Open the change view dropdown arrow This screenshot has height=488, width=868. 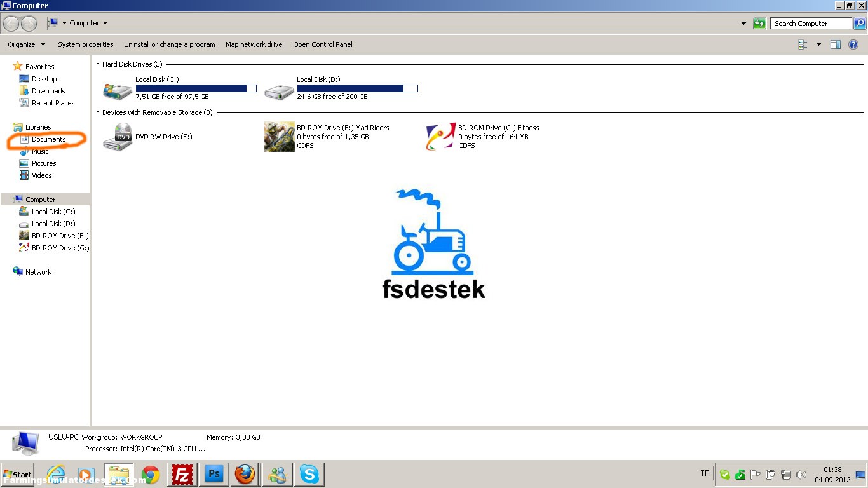pos(818,44)
